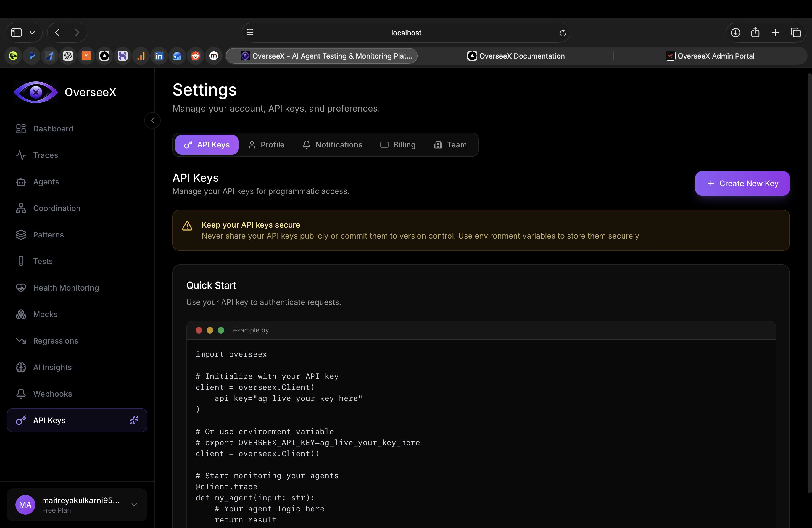
Task: Click the warning triangle in security notice
Action: (187, 226)
